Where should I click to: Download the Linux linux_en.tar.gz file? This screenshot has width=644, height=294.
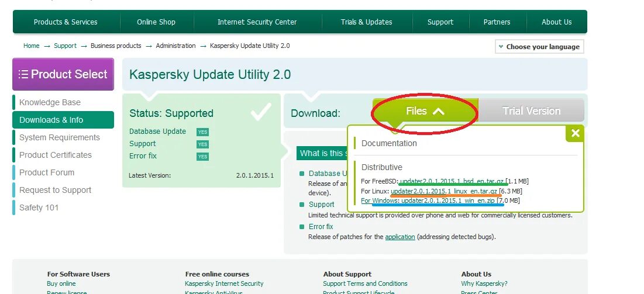(444, 191)
